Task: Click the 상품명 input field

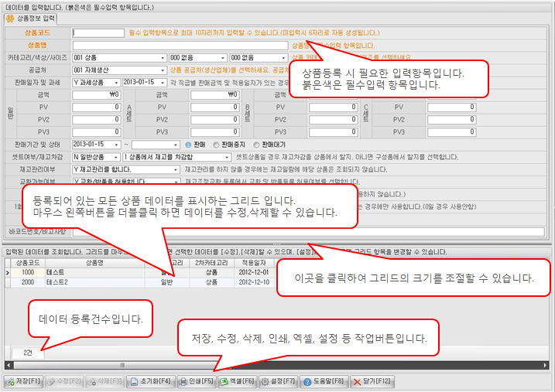Action: coord(180,46)
